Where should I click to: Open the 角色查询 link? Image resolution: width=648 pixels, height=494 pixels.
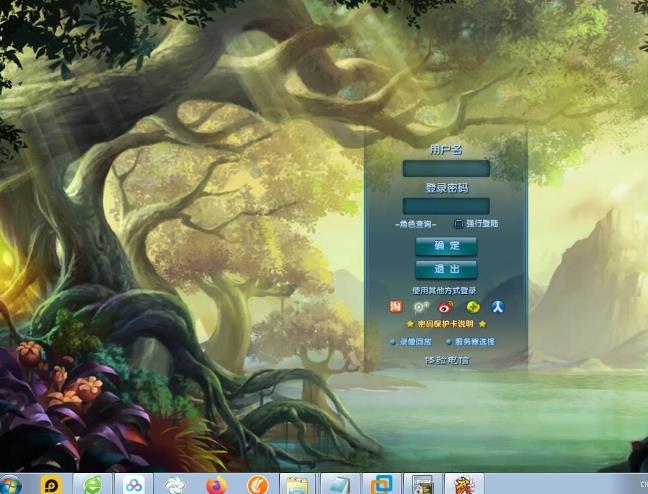click(x=416, y=224)
